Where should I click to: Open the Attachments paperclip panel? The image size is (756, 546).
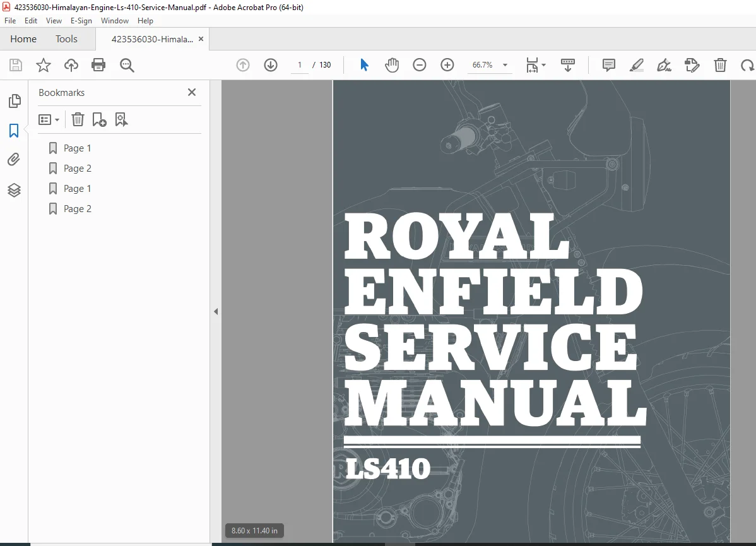pyautogui.click(x=14, y=160)
